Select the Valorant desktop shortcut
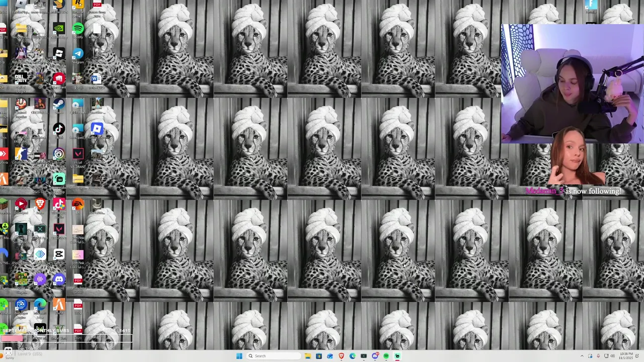Screen dimensions: 644x362 59,229
